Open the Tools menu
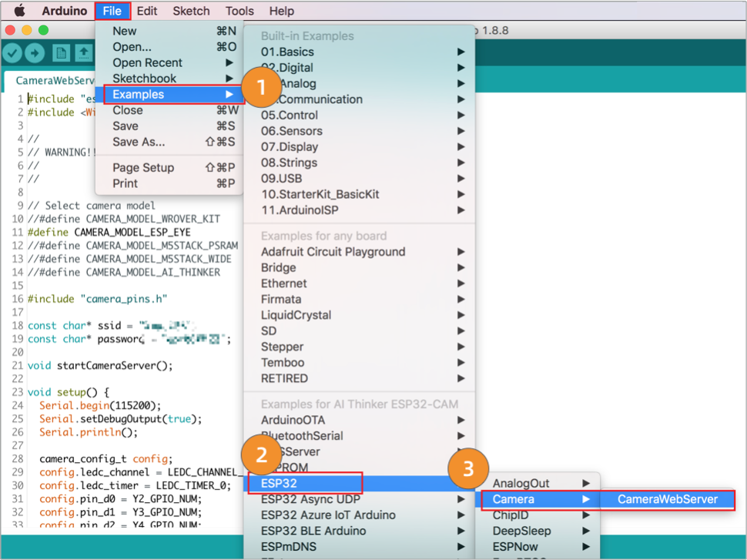Viewport: 747px width, 560px height. coord(239,11)
